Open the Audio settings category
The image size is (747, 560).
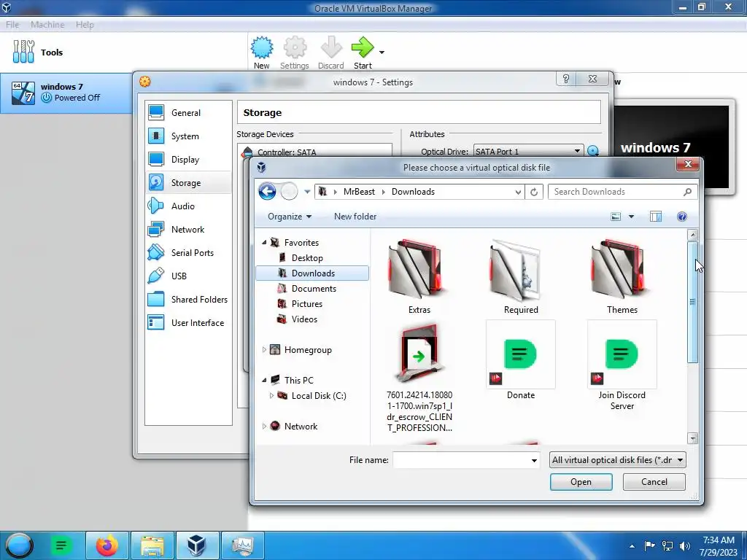pyautogui.click(x=188, y=206)
